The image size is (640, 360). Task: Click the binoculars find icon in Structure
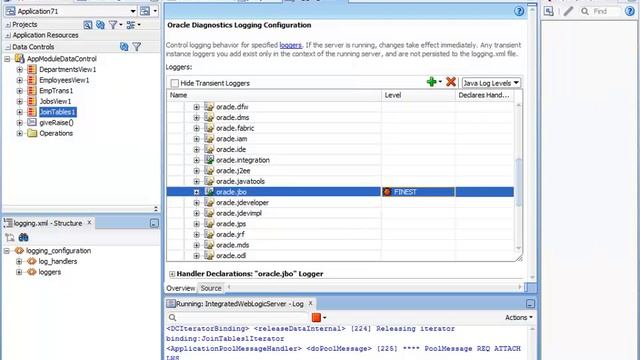[x=23, y=238]
